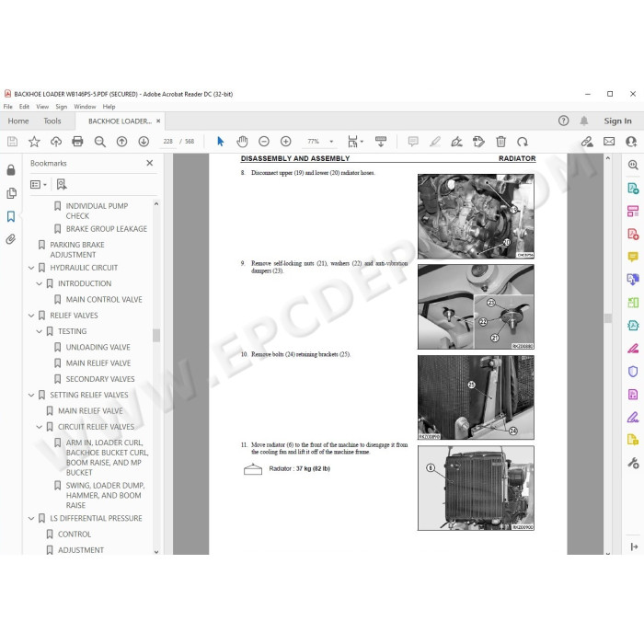The image size is (644, 644).
Task: Switch to the Tools tab
Action: [x=52, y=121]
